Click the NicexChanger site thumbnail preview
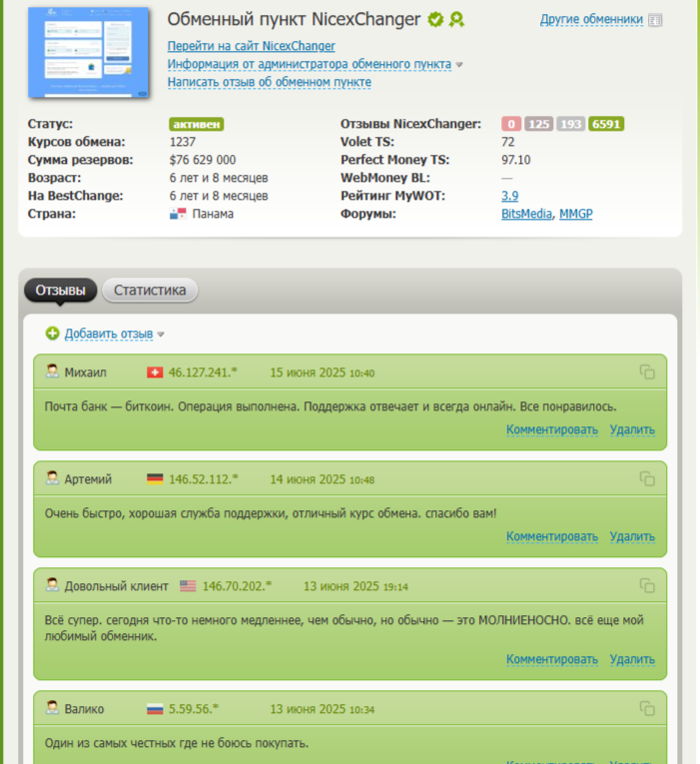This screenshot has height=764, width=700. (88, 52)
